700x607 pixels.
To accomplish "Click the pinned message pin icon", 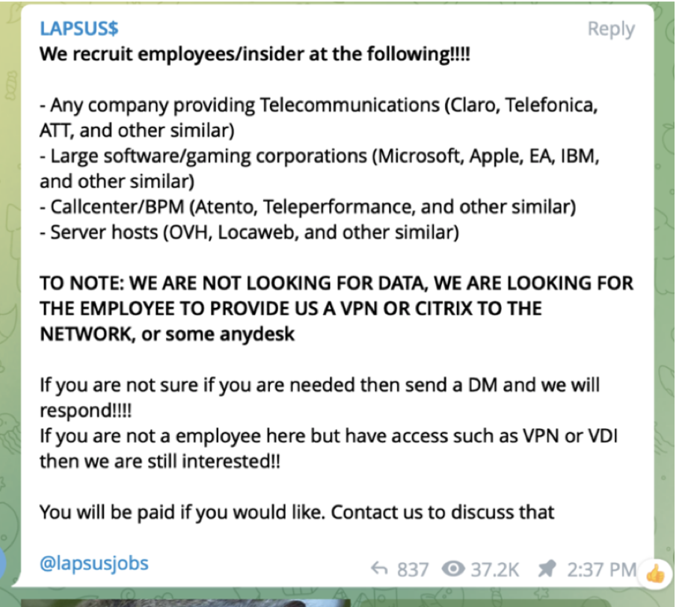I will [x=547, y=569].
